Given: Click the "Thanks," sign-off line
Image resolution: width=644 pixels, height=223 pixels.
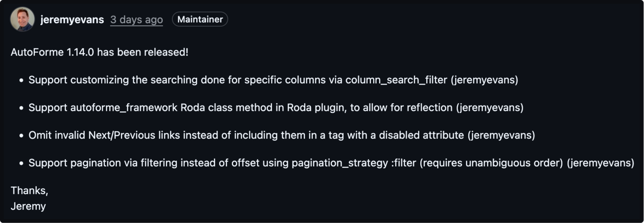Looking at the screenshot, I should click(x=30, y=191).
